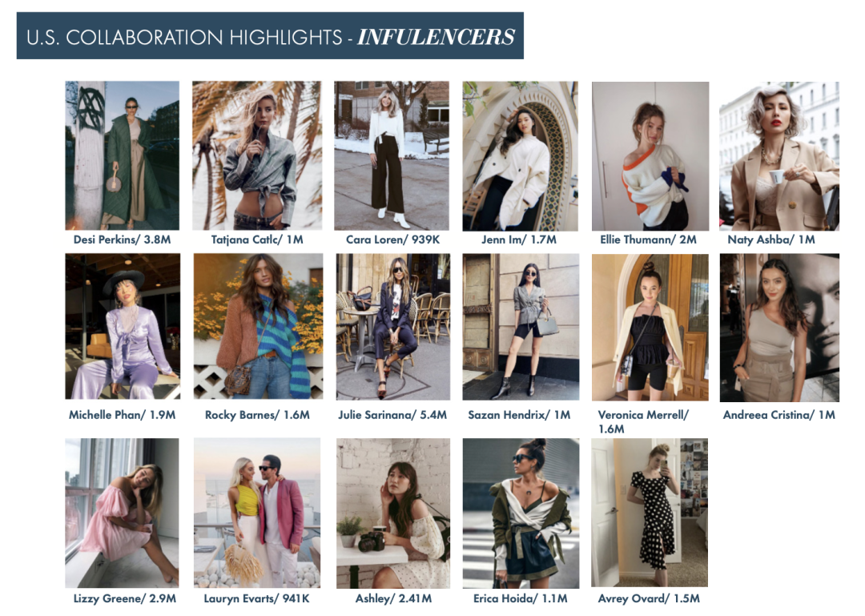Screen dimensions: 865x616
Task: Click the Desi Perkins photo thumbnail
Action: (x=122, y=155)
